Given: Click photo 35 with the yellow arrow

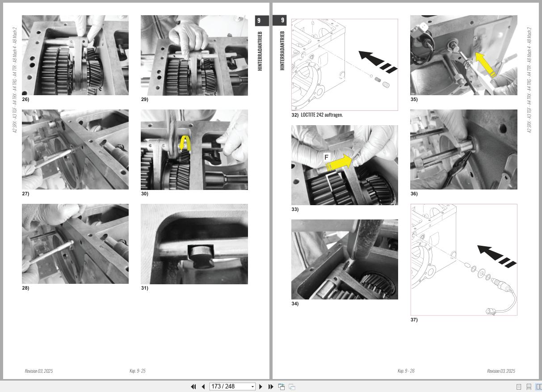Looking at the screenshot, I should point(464,55).
